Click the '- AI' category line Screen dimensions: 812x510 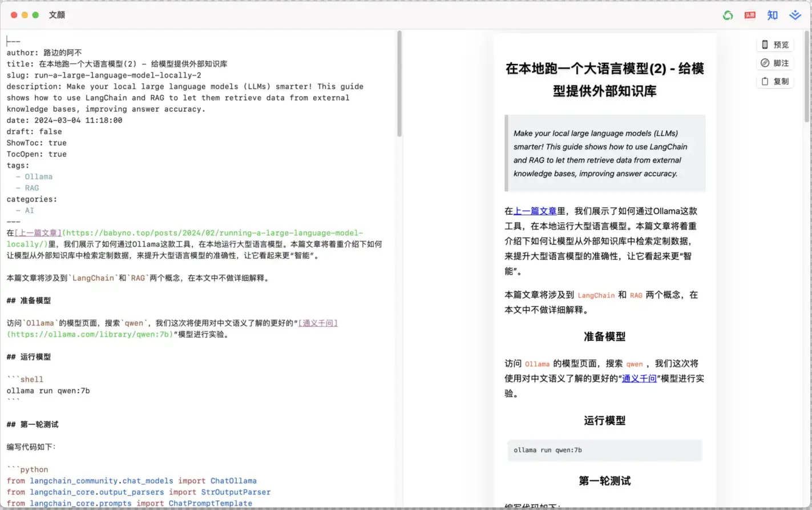pos(25,210)
